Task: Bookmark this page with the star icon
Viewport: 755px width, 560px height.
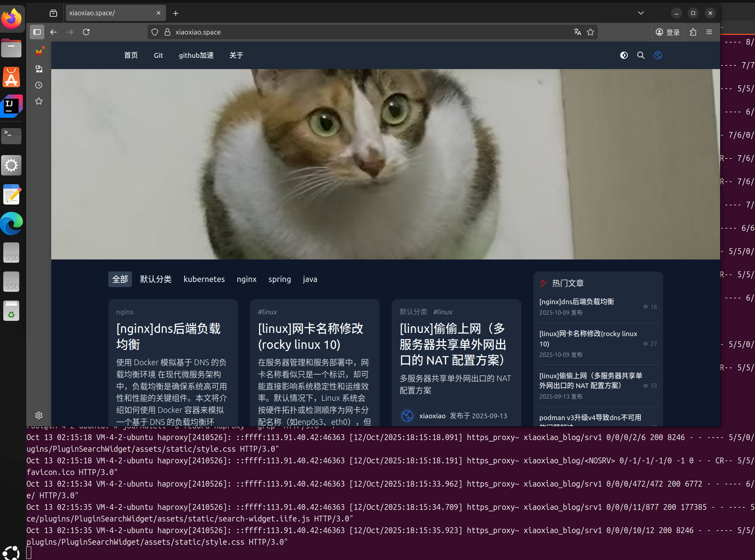Action: [x=590, y=32]
